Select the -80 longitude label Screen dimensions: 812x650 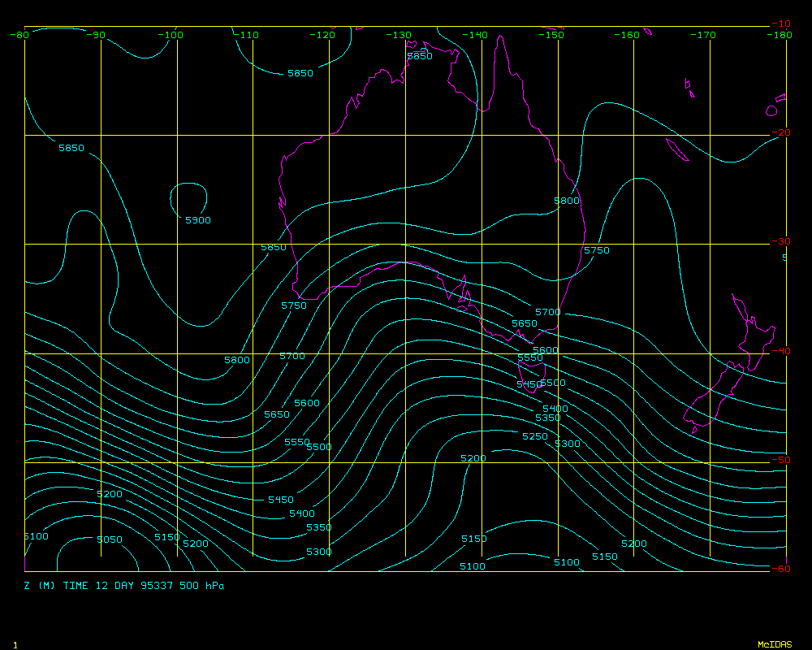point(20,35)
